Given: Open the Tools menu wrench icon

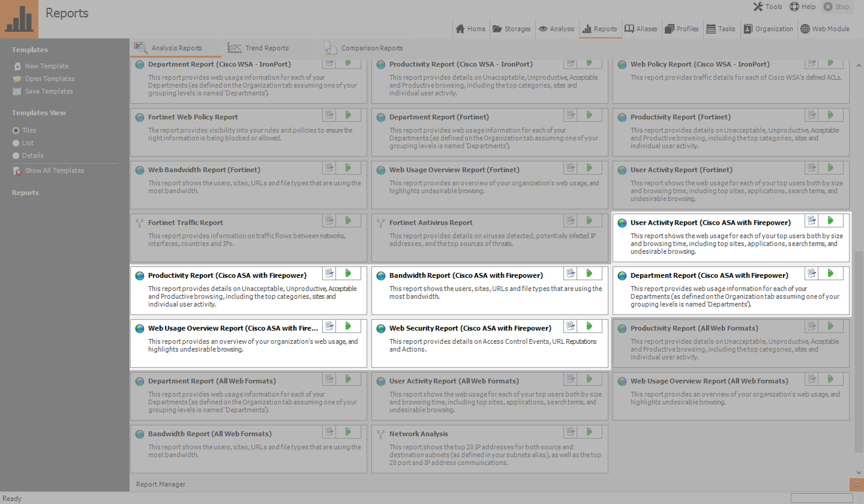Looking at the screenshot, I should click(758, 7).
